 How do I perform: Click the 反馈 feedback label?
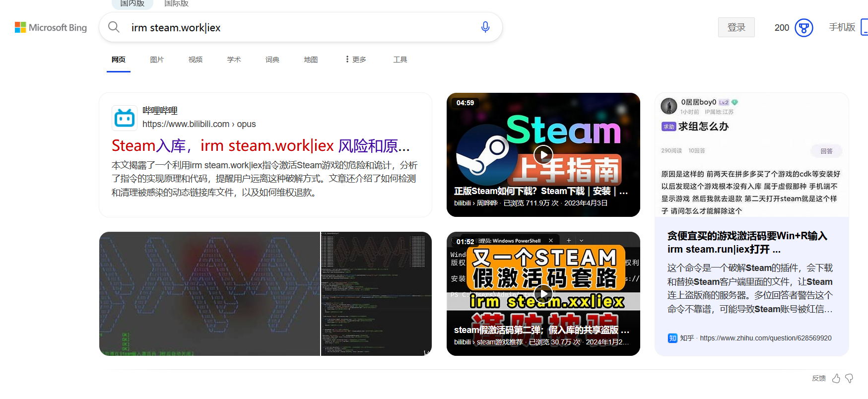tap(819, 378)
